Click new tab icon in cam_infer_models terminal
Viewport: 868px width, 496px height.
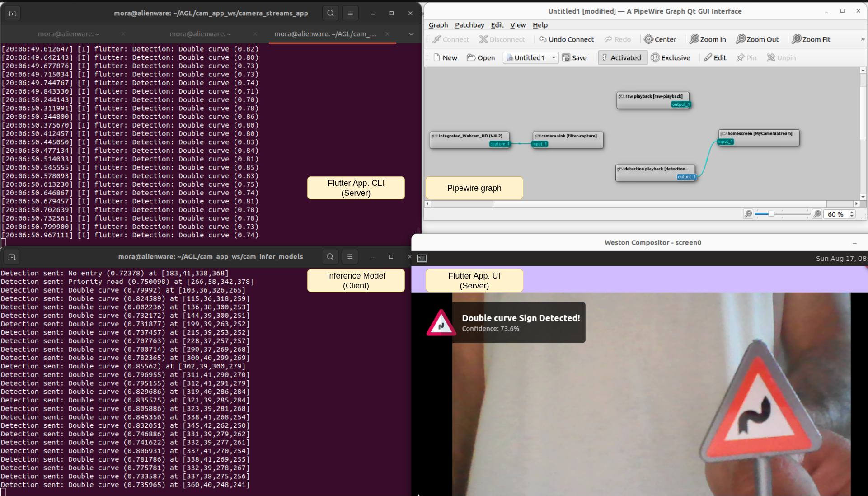[12, 257]
